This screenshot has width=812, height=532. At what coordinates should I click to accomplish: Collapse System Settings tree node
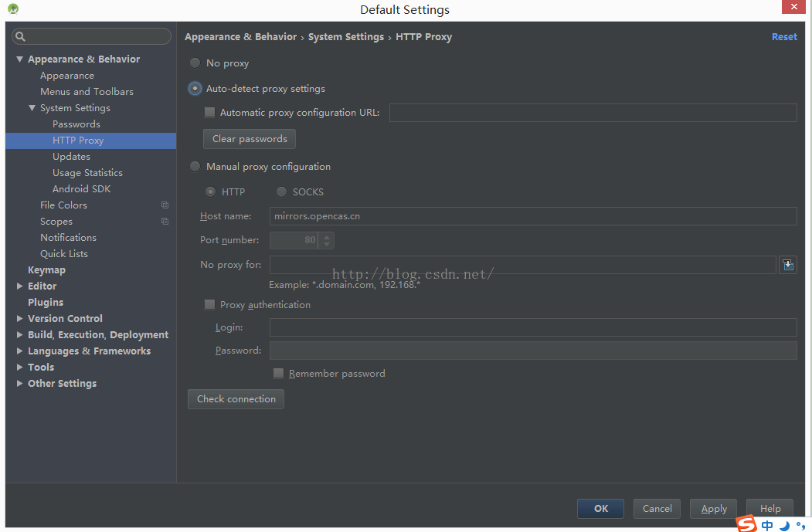(32, 108)
